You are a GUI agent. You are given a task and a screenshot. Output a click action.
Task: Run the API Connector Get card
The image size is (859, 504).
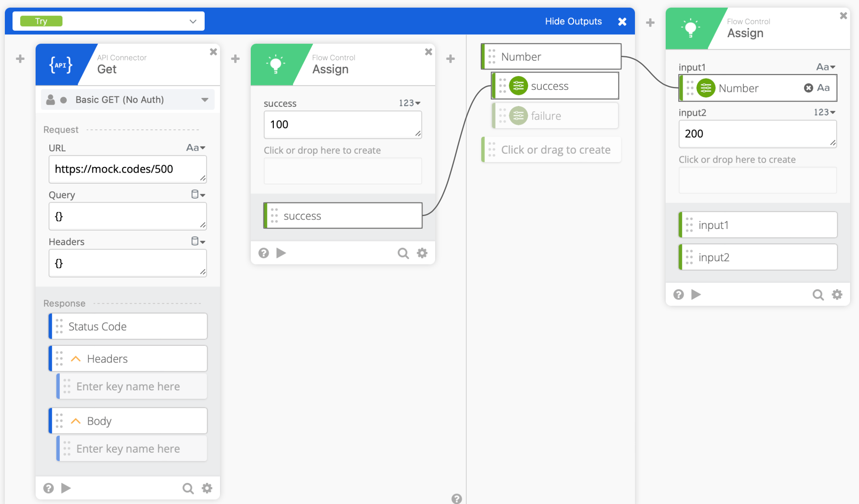66,488
